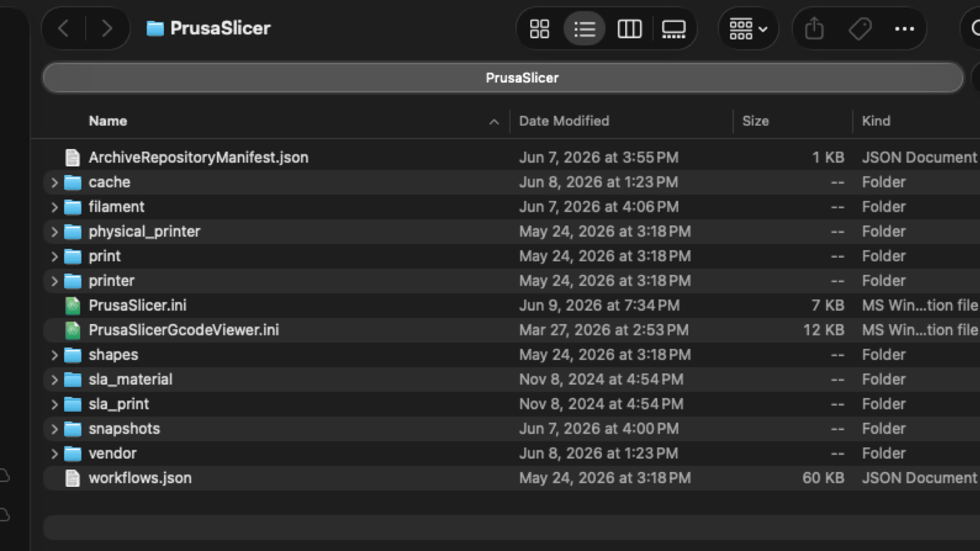
Task: Switch to list view
Action: pos(584,29)
